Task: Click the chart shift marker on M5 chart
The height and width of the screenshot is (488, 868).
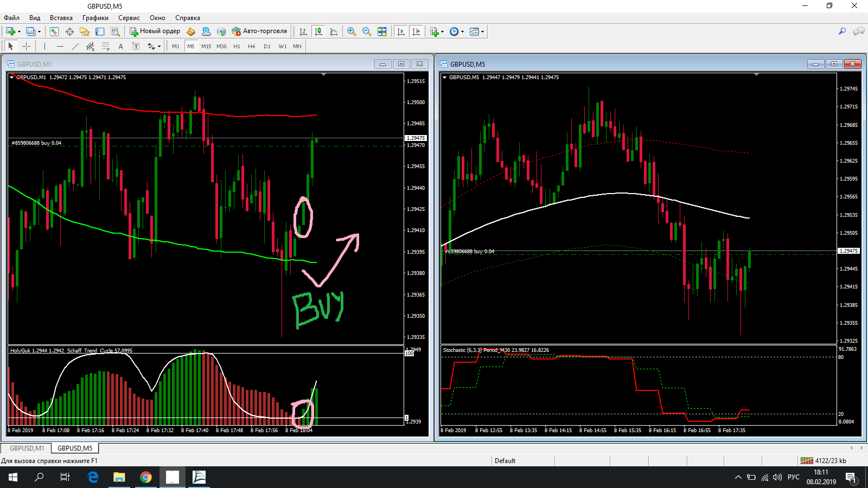Action: tap(756, 74)
